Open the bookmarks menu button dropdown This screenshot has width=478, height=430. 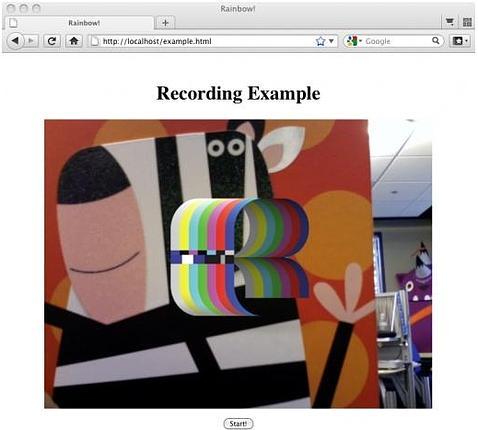coord(460,41)
